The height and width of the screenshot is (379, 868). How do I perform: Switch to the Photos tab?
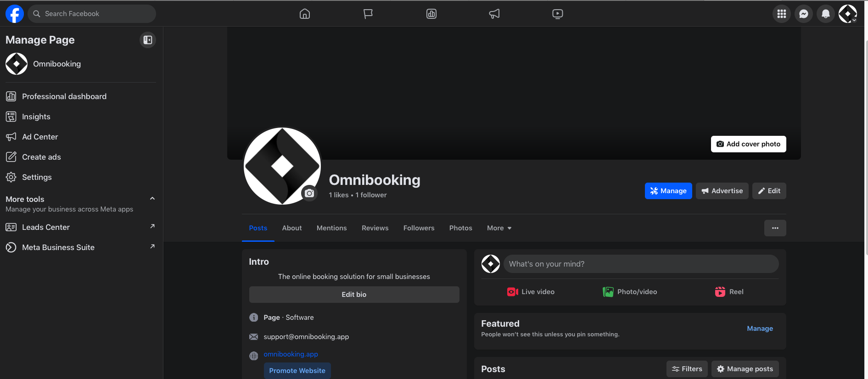tap(460, 228)
